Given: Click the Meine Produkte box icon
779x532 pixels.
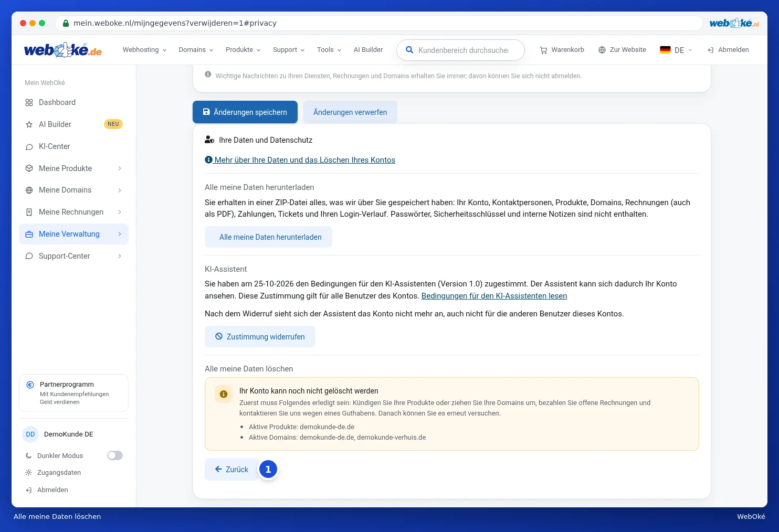Looking at the screenshot, I should (29, 168).
